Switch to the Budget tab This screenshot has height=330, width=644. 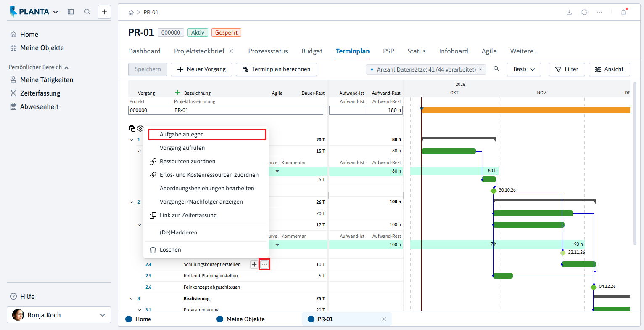click(312, 51)
